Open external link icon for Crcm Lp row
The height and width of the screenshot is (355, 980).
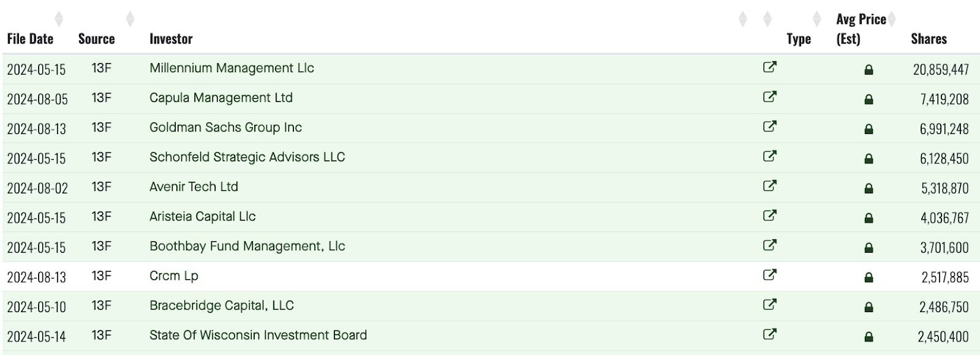click(x=770, y=275)
